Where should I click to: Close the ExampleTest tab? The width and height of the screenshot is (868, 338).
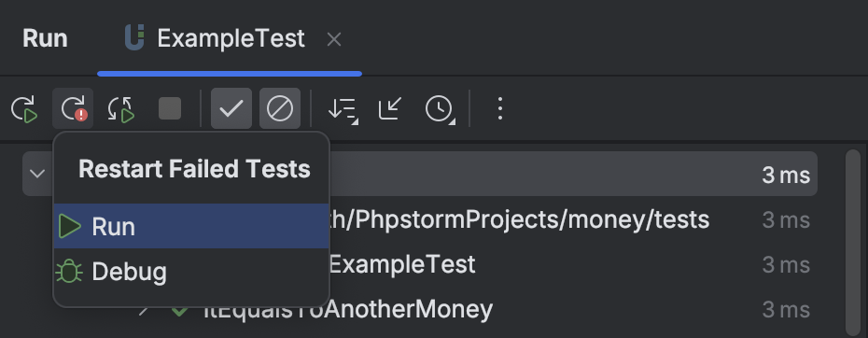pyautogui.click(x=334, y=39)
